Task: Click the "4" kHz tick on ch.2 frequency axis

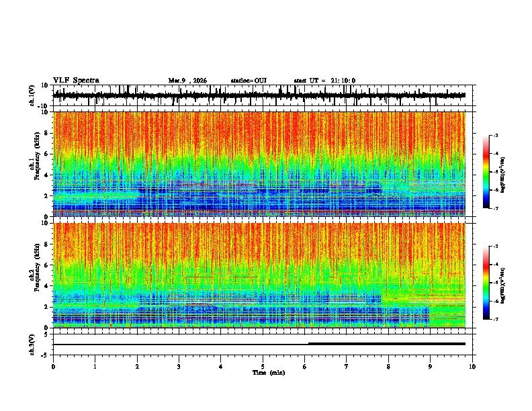Action: tap(46, 286)
